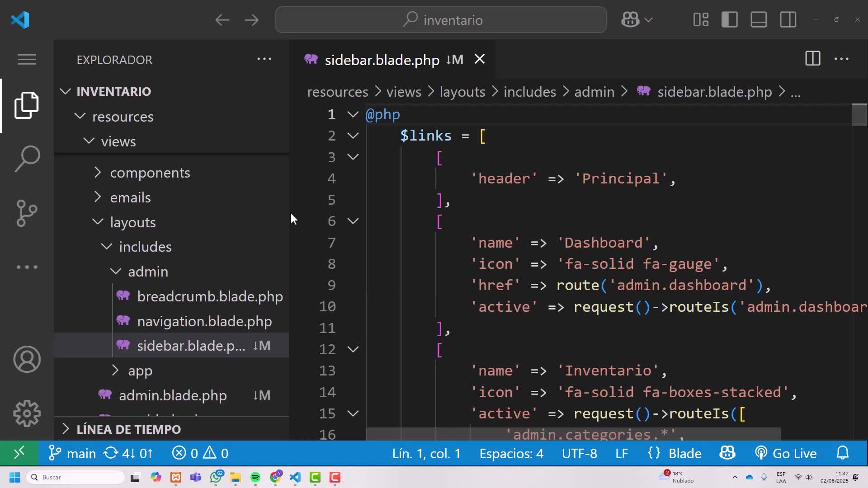Fold the bracket block at line 6
The width and height of the screenshot is (868, 488).
point(353,221)
